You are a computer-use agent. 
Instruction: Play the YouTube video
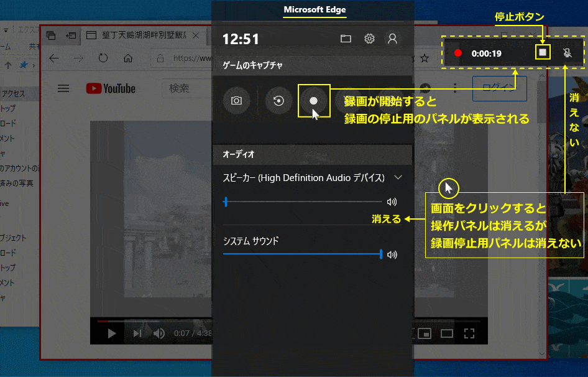111,333
